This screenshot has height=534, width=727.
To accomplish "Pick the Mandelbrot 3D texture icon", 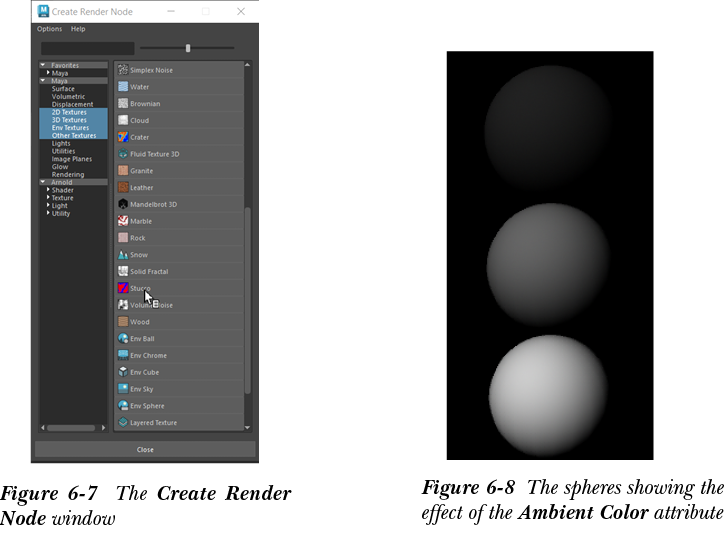I will 123,204.
